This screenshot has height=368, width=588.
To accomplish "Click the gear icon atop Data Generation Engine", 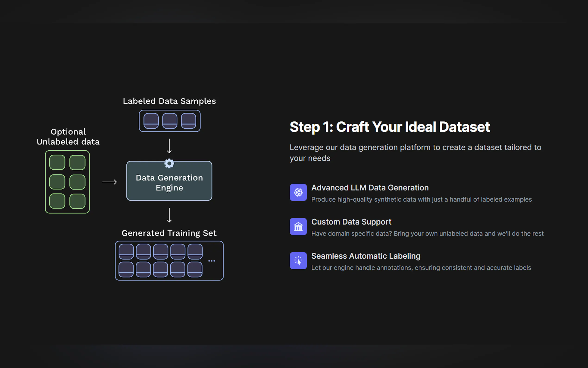I will [169, 164].
